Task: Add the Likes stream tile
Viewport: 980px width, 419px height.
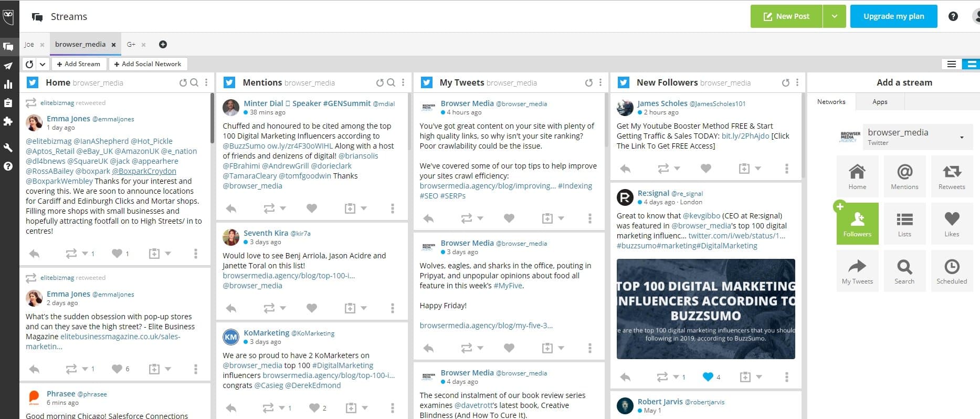Action: point(952,224)
